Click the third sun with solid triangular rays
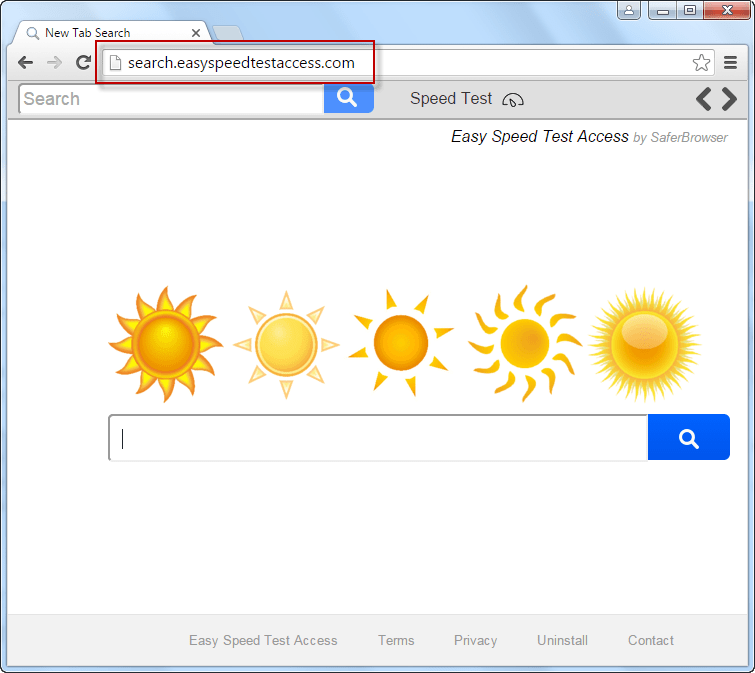The image size is (755, 673). coord(401,343)
